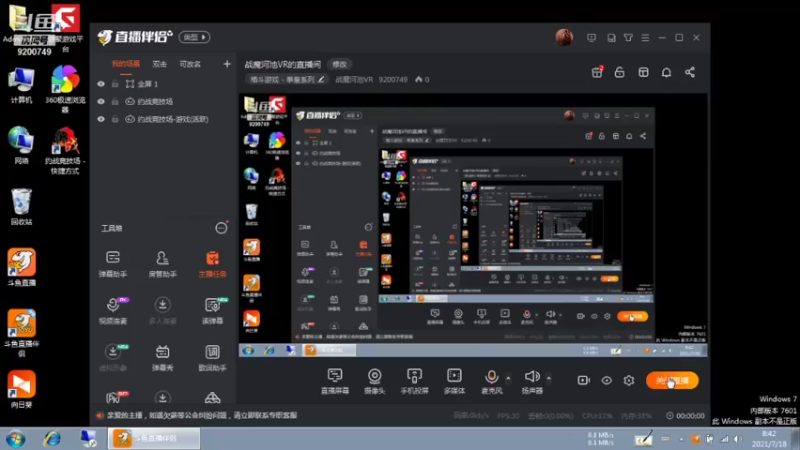Switch to the 可改名 scene tab
Image resolution: width=800 pixels, height=450 pixels.
coord(190,64)
